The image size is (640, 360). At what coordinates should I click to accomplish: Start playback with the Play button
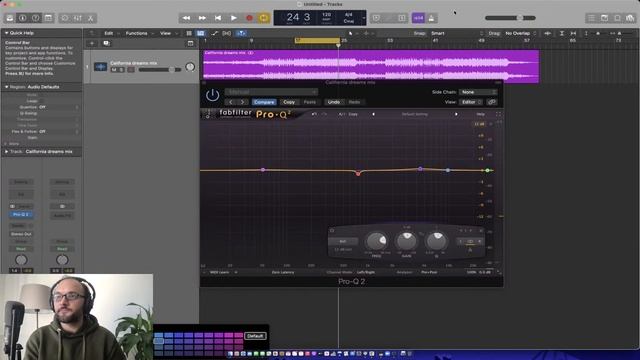point(233,18)
